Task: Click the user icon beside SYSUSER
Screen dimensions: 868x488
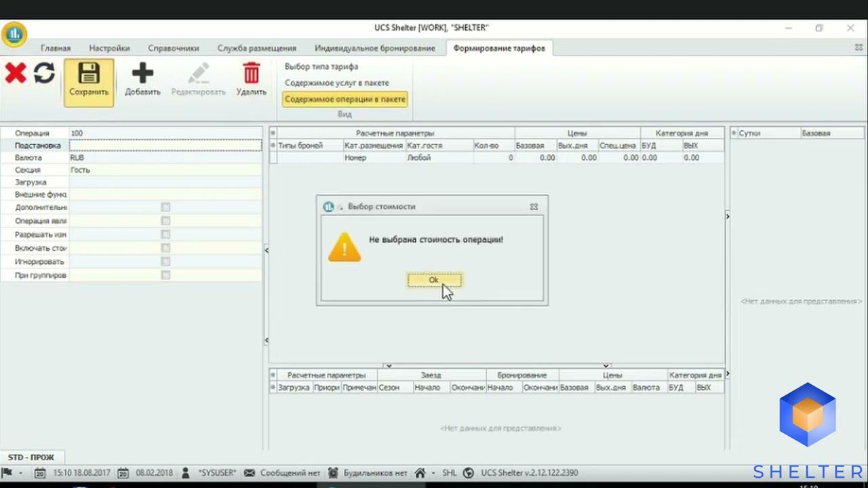Action: (185, 472)
